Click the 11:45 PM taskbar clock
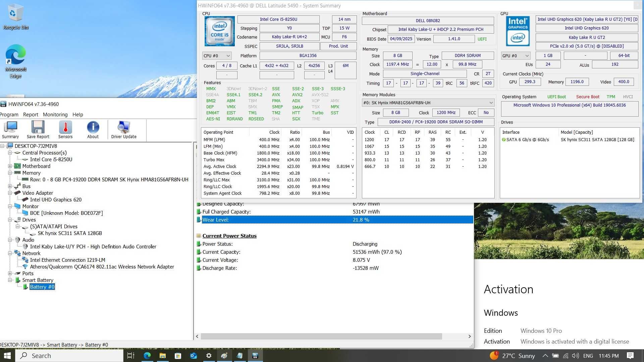Image resolution: width=644 pixels, height=362 pixels. [x=608, y=356]
